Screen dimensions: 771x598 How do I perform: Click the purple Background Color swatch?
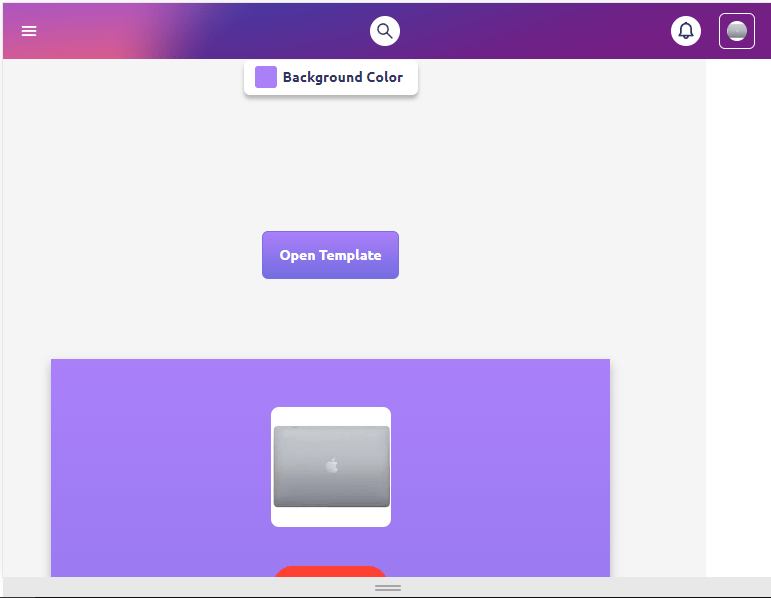coord(266,77)
